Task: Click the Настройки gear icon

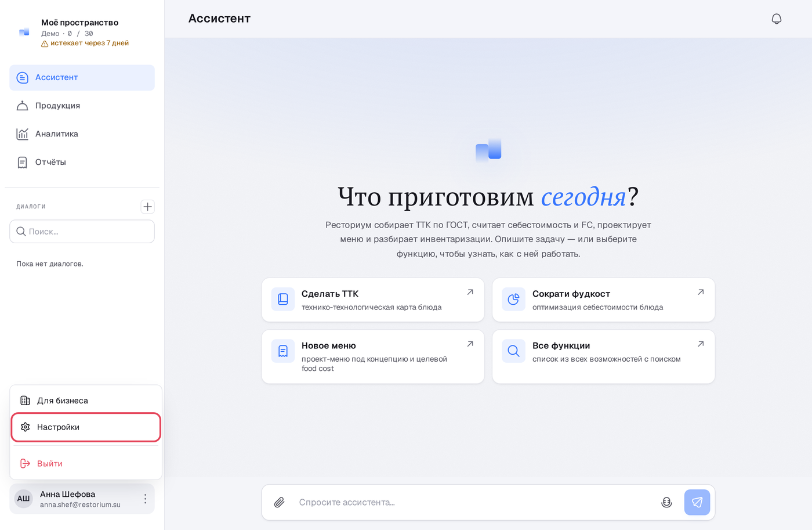Action: (x=25, y=427)
